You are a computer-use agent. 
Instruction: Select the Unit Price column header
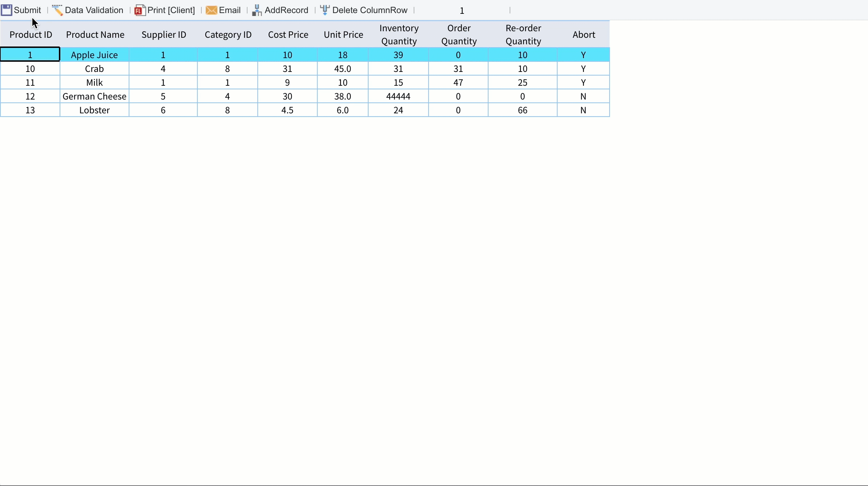tap(343, 35)
